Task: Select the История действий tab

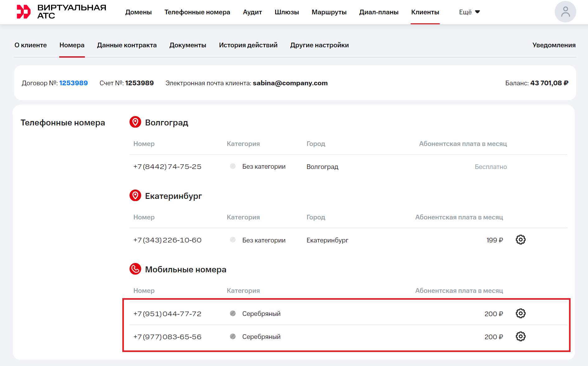Action: (x=248, y=45)
